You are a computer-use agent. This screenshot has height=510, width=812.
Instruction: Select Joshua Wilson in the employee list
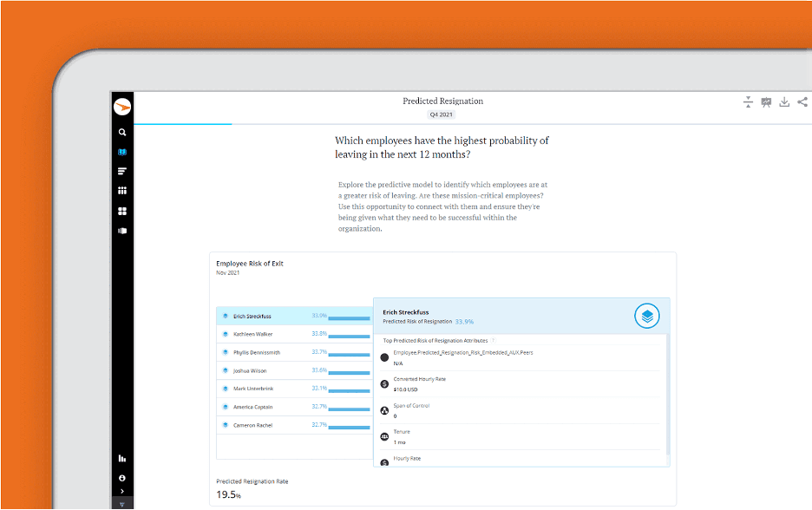(252, 370)
